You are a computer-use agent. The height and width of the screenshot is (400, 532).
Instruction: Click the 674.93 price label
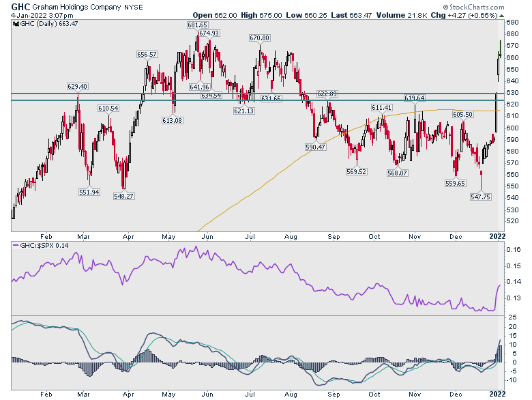pos(209,33)
